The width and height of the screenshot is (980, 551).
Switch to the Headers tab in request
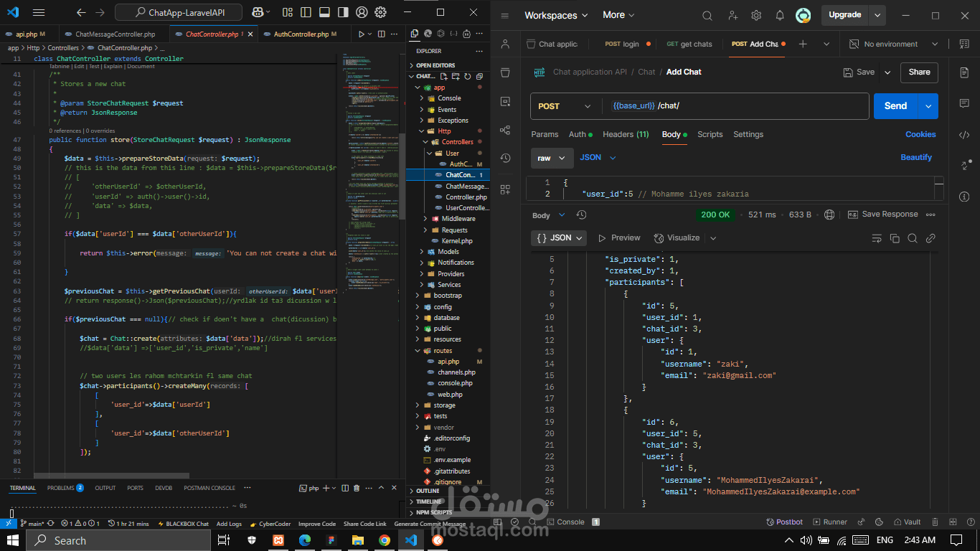tap(625, 134)
